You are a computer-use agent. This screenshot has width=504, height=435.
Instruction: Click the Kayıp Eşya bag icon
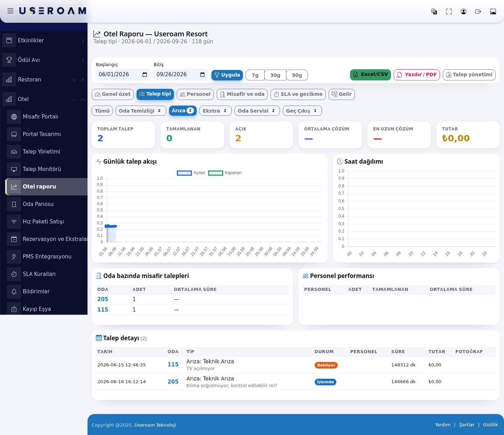coord(14,309)
